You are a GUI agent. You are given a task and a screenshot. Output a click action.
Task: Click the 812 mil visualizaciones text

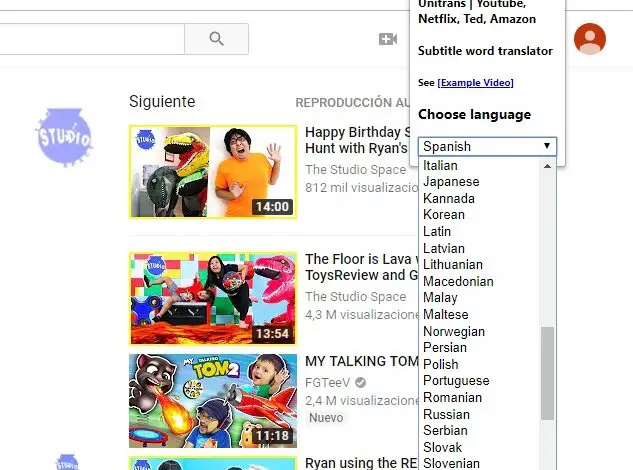(362, 187)
